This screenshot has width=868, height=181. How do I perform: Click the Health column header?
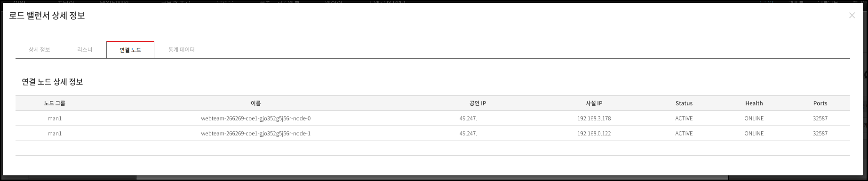754,103
